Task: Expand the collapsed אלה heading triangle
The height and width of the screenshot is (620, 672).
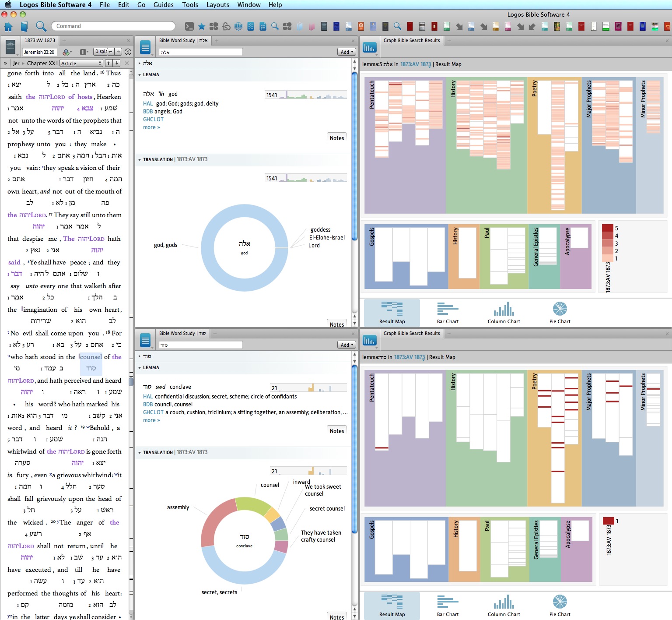Action: pyautogui.click(x=140, y=63)
